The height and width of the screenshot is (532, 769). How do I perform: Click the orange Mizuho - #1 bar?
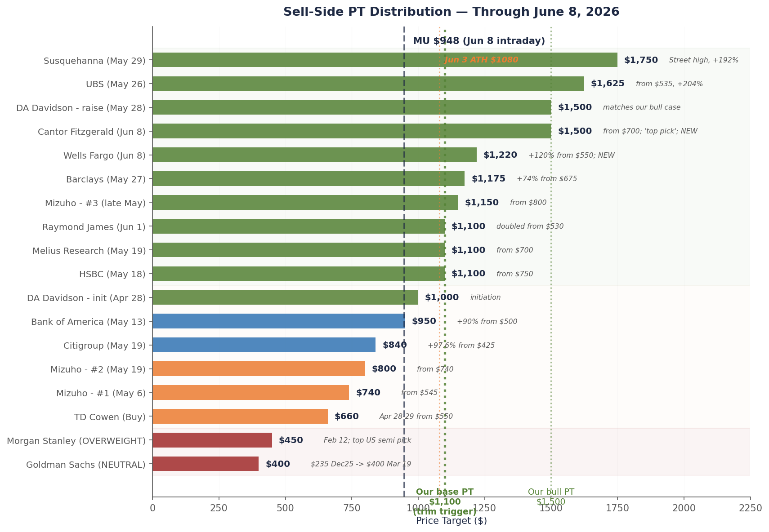[x=251, y=392]
